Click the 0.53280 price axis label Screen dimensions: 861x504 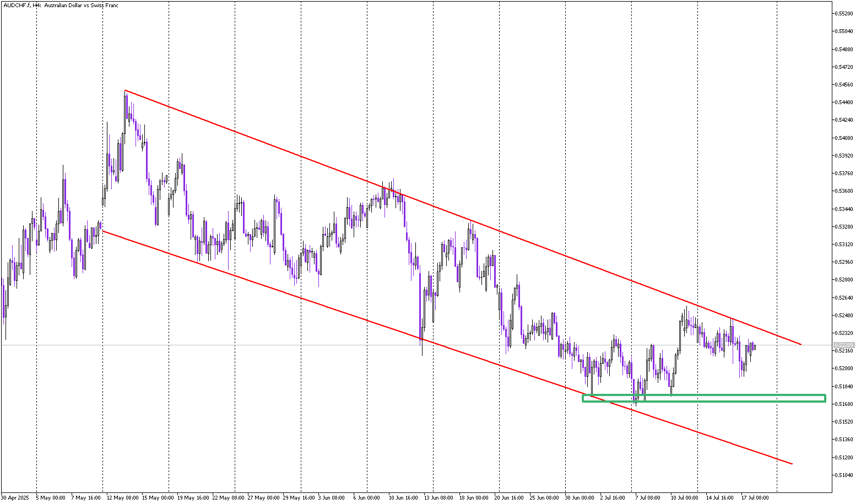pyautogui.click(x=844, y=226)
